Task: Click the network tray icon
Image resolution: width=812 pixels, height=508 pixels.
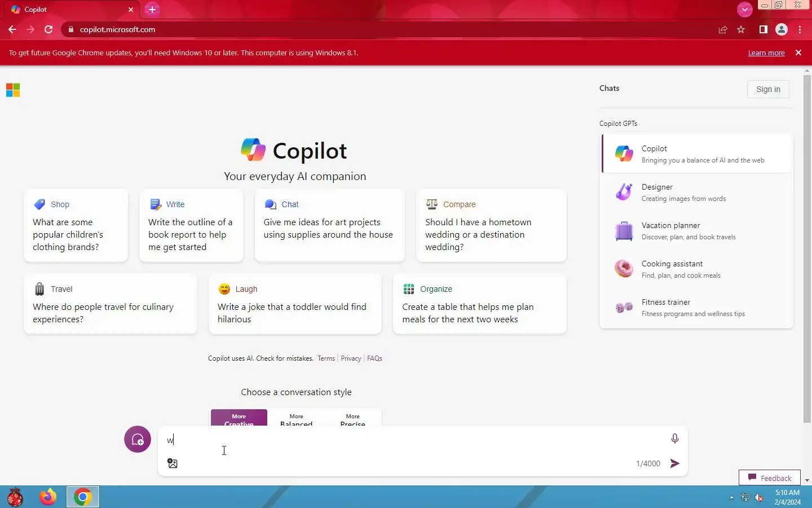Action: coord(745,497)
